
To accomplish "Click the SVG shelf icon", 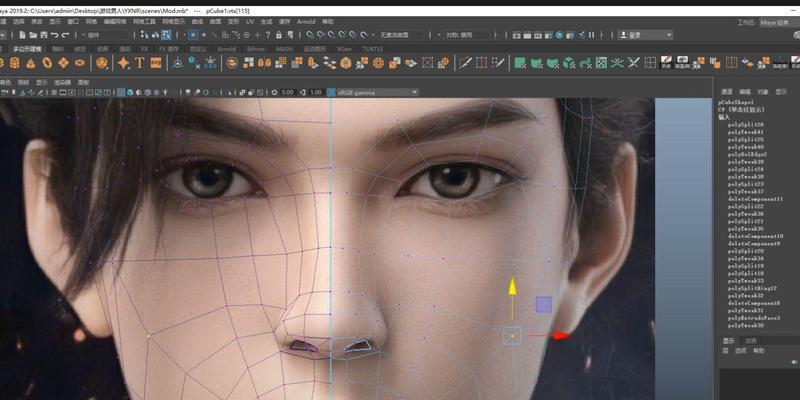I will [x=156, y=63].
